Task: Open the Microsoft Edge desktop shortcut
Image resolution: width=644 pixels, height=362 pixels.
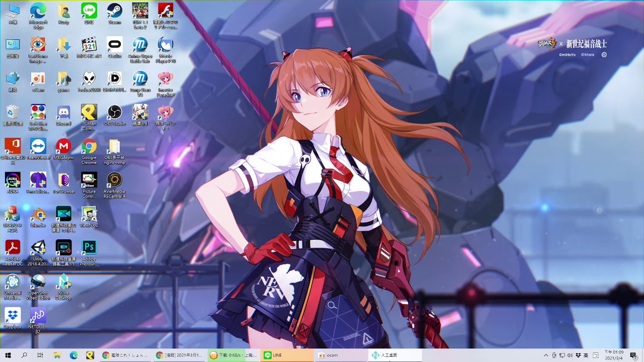Action: pyautogui.click(x=38, y=16)
